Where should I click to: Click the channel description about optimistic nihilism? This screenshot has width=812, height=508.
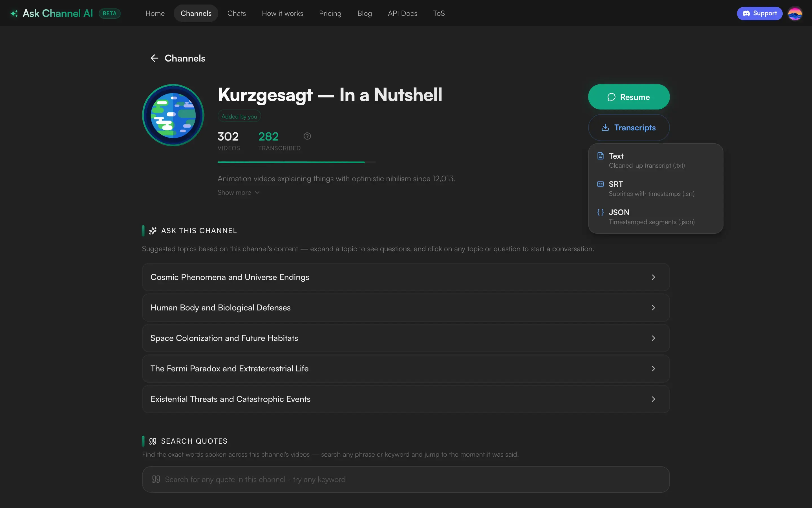pos(336,179)
